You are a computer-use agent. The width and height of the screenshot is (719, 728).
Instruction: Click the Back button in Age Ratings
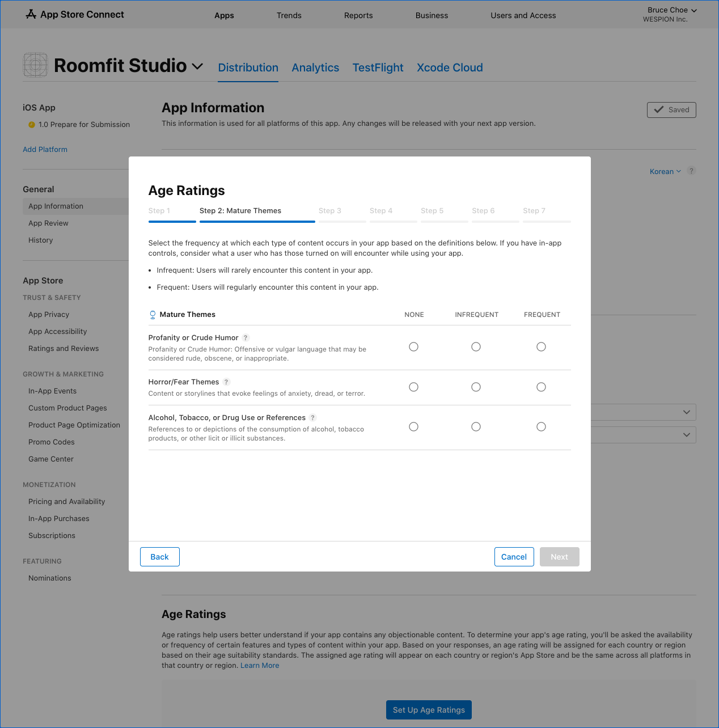click(159, 557)
